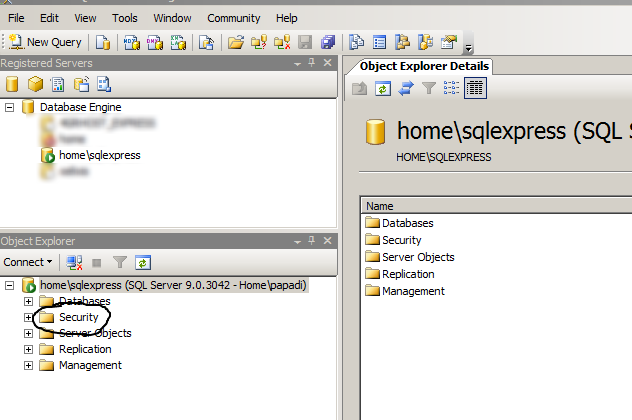Refresh the Object Explorer tree
The width and height of the screenshot is (632, 420).
[143, 263]
